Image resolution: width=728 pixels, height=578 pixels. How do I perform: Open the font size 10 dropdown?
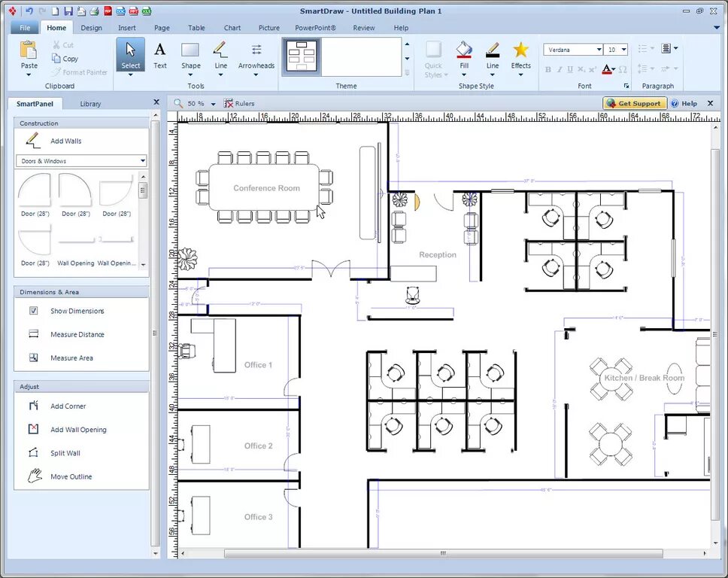623,50
